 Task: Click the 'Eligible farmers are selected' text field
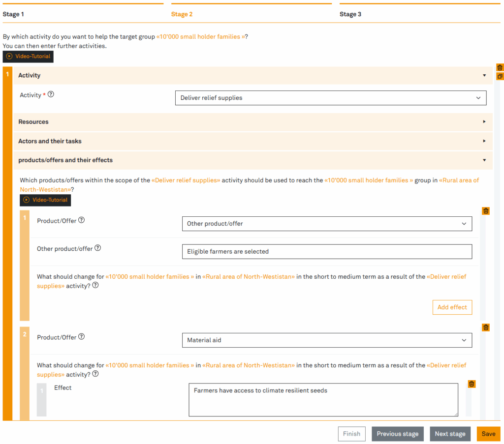click(x=326, y=252)
